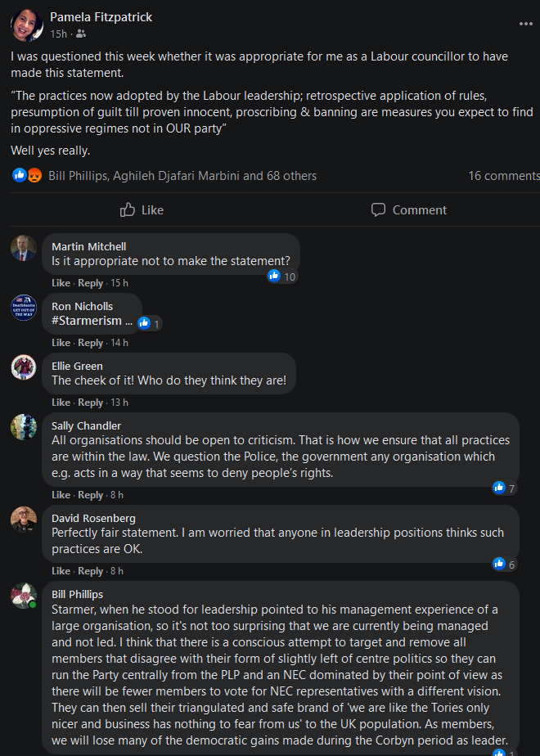The width and height of the screenshot is (540, 756).
Task: Click the like reaction on Ron Nicholls' comment
Action: pos(144,323)
